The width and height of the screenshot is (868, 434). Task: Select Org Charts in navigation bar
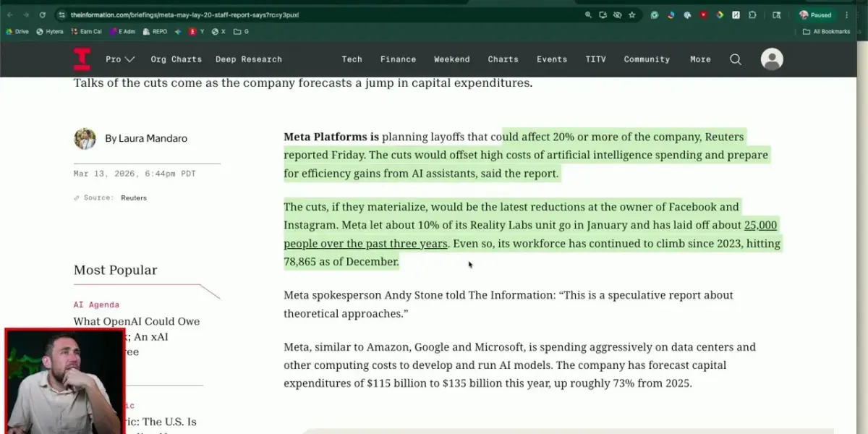[176, 59]
